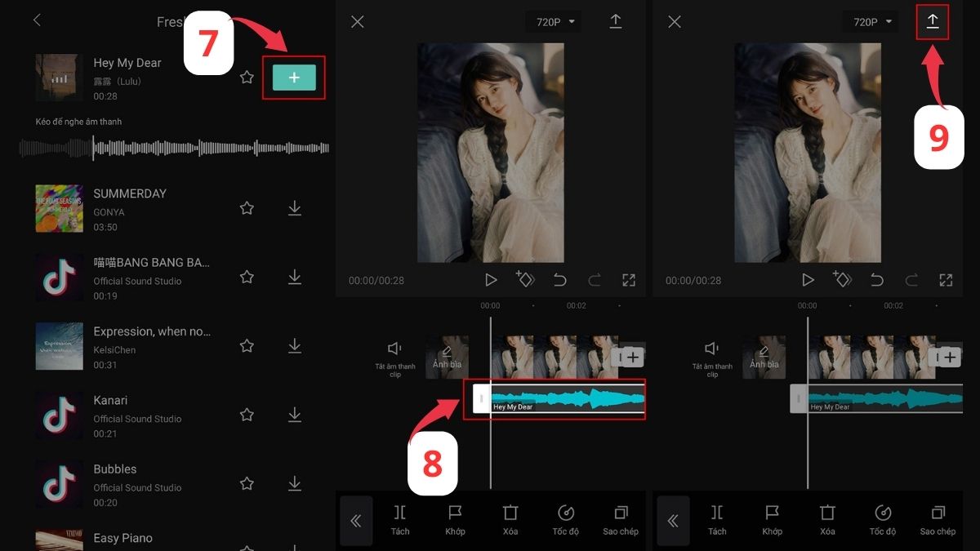Image resolution: width=980 pixels, height=551 pixels.
Task: Select the Tách split tool in middle editor
Action: coord(400,519)
